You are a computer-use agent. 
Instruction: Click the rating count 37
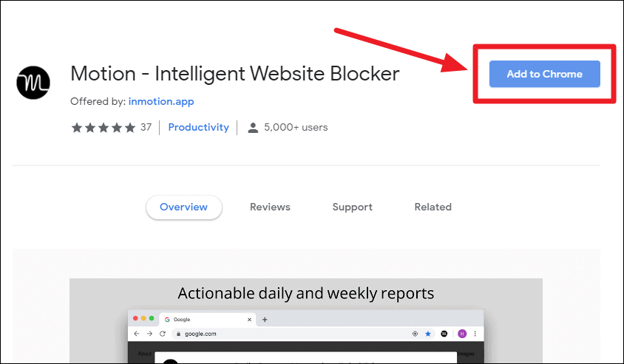(146, 127)
